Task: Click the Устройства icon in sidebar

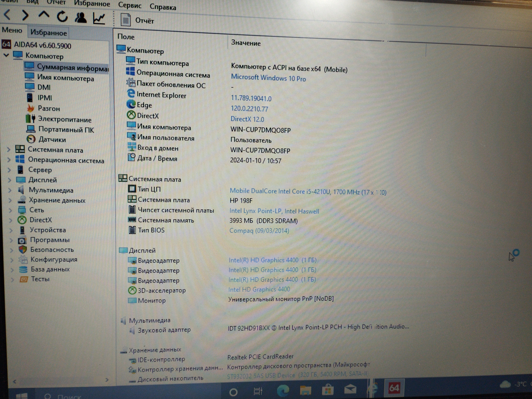Action: [x=22, y=230]
